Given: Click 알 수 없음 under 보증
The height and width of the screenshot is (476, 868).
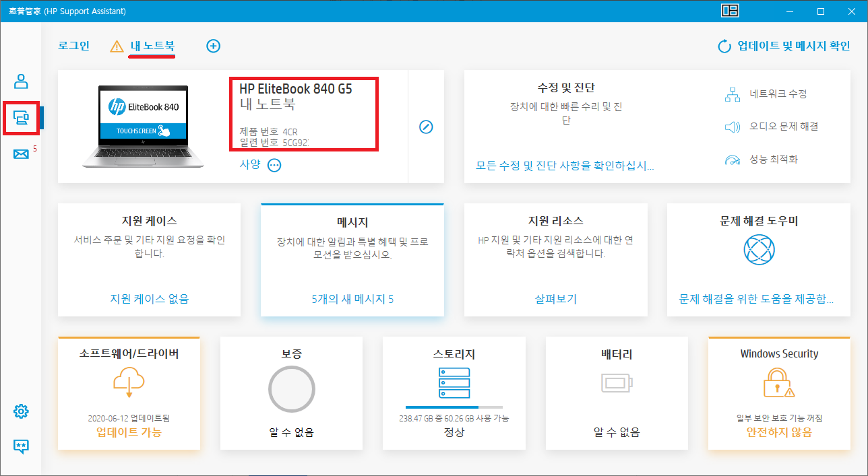Looking at the screenshot, I should pyautogui.click(x=292, y=432).
